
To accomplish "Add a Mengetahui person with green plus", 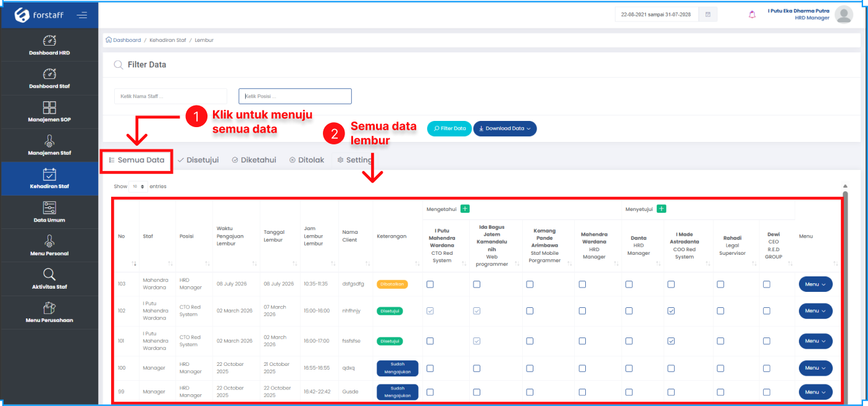I will tap(465, 209).
